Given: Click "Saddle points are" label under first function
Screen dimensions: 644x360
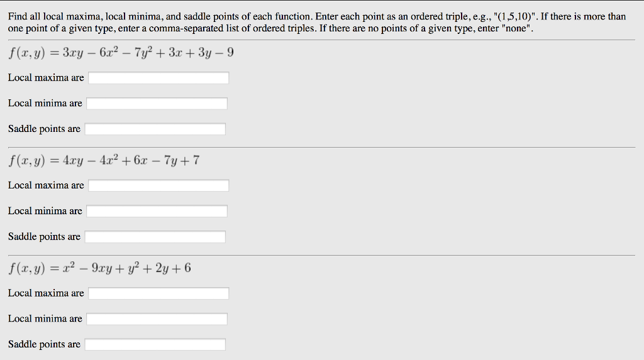Looking at the screenshot, I should coord(44,129).
